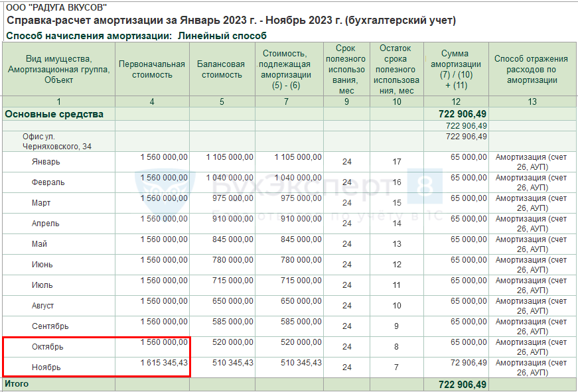Select the Сумма амортизации column header
The image size is (578, 392).
pos(455,69)
